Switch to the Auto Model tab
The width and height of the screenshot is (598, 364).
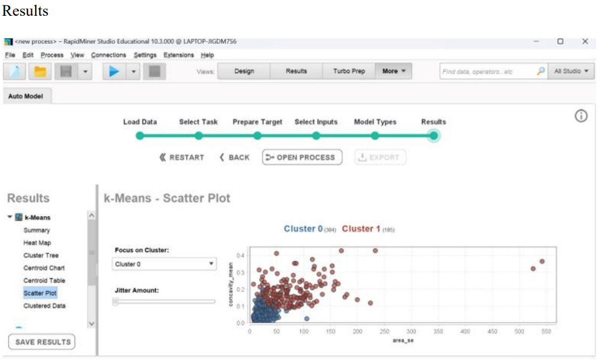[x=25, y=96]
